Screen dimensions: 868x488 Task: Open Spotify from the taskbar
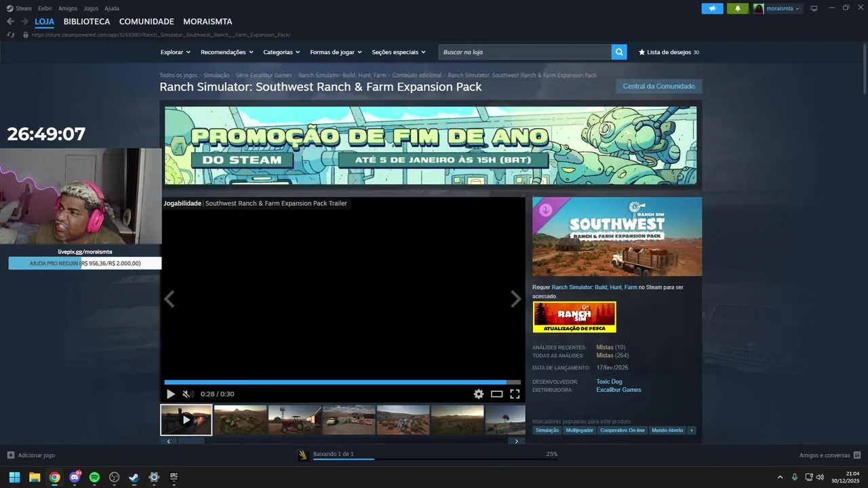pos(94,477)
